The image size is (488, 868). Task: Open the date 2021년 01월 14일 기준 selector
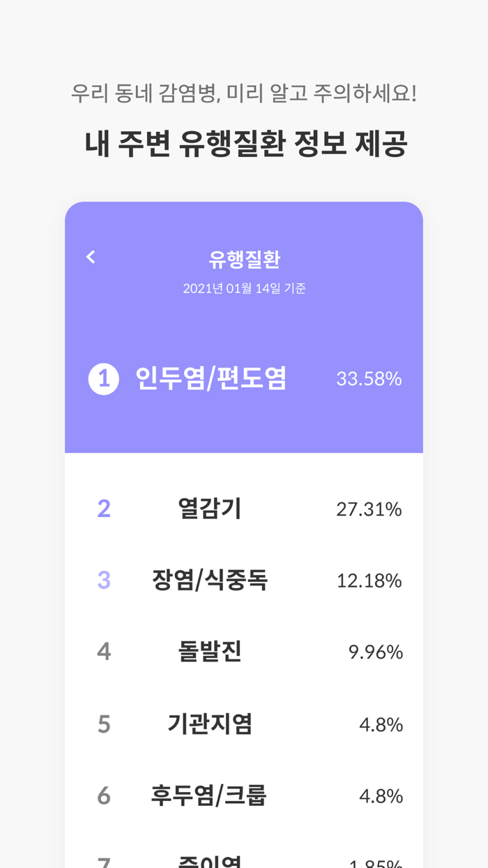(x=244, y=287)
